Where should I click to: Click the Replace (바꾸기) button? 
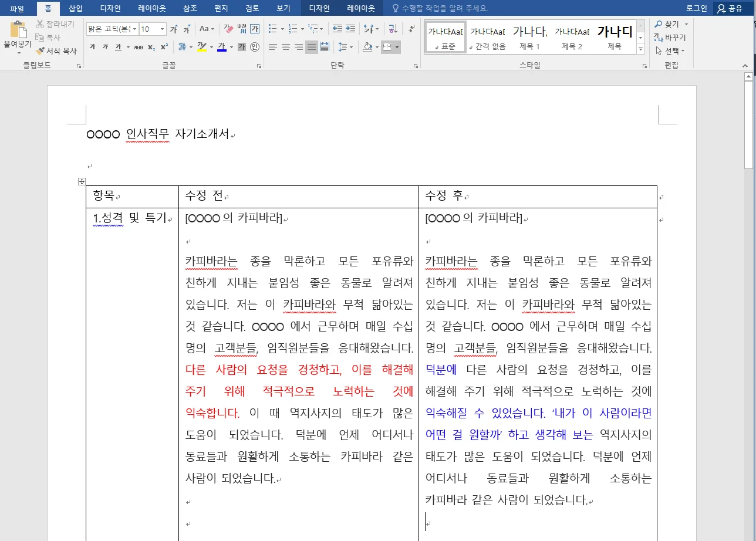pos(669,38)
